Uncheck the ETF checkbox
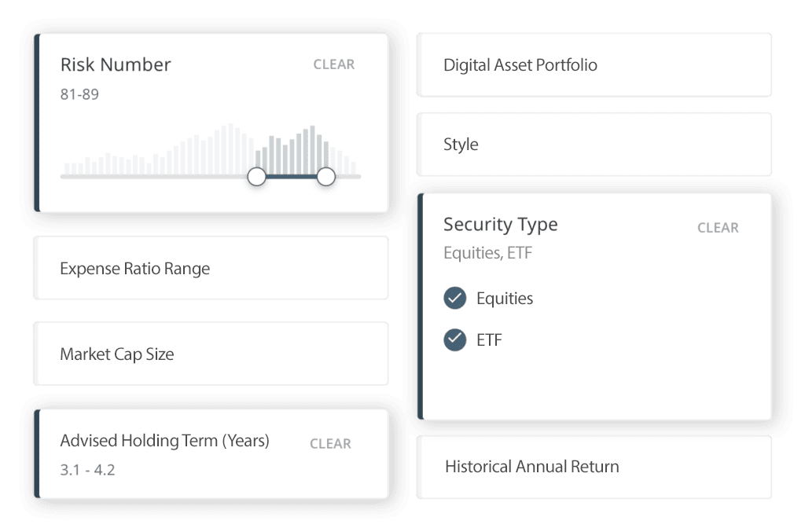Image resolution: width=805 pixels, height=532 pixels. (455, 339)
